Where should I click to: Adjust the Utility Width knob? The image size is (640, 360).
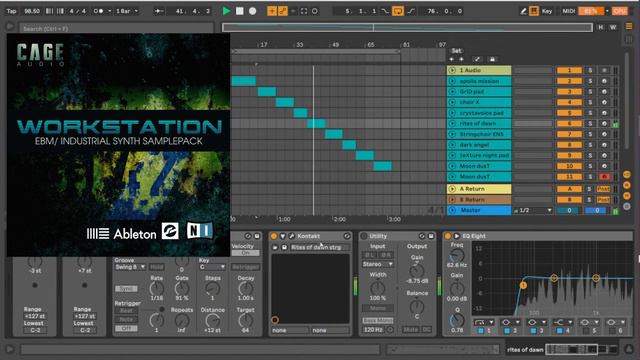(x=378, y=287)
